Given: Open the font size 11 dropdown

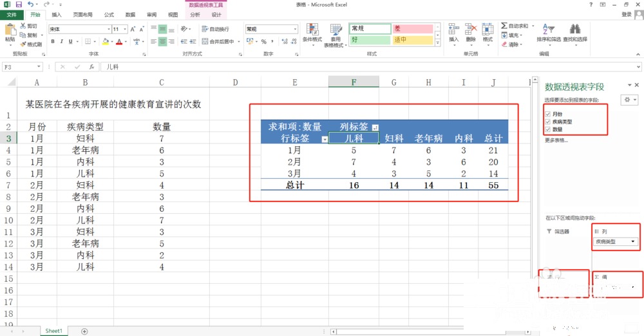Looking at the screenshot, I should [x=125, y=29].
